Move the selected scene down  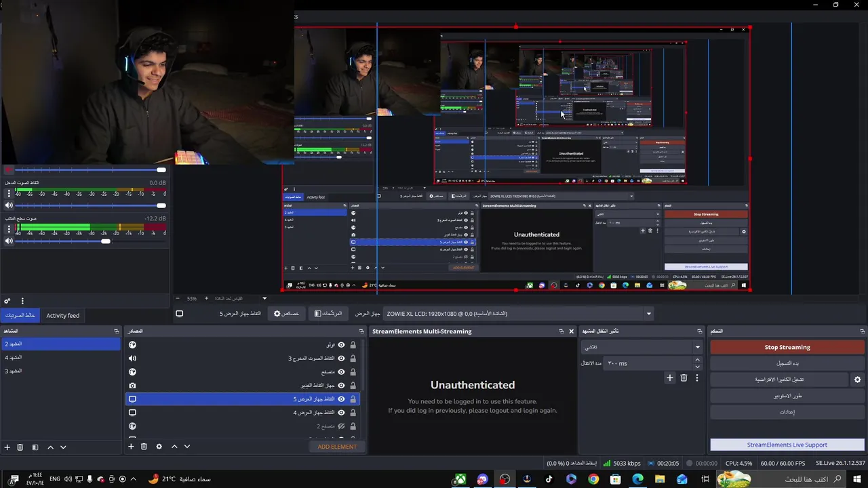[x=63, y=447]
